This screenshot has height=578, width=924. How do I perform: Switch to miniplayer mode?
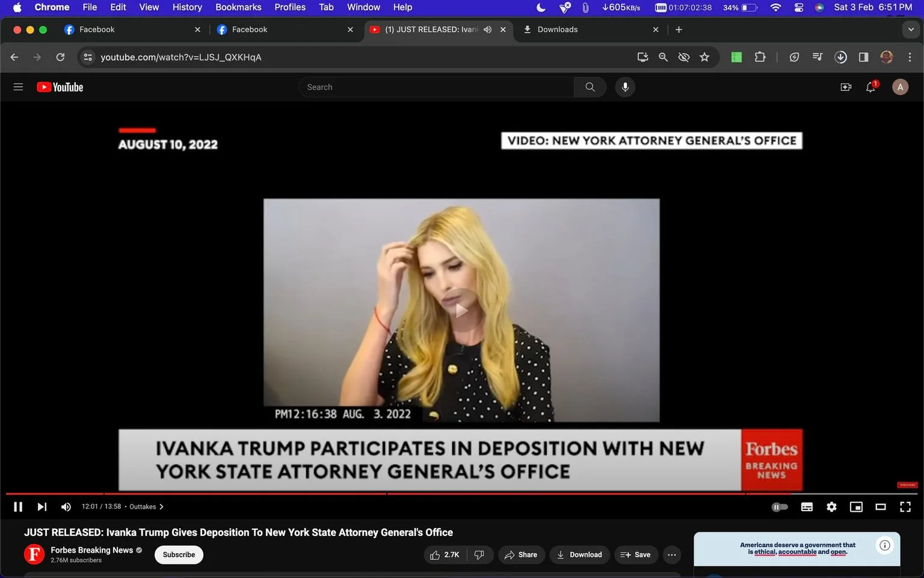point(856,507)
